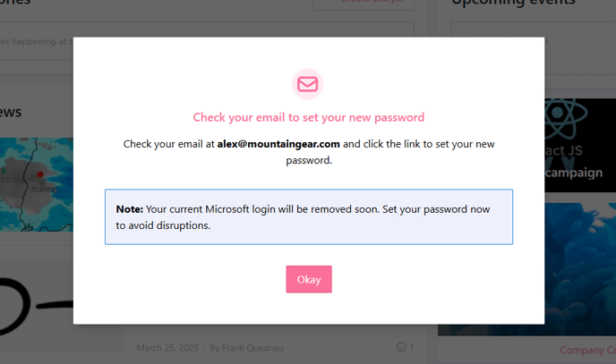The image size is (616, 364).
Task: Open the React JS campaign event card
Action: [580, 145]
